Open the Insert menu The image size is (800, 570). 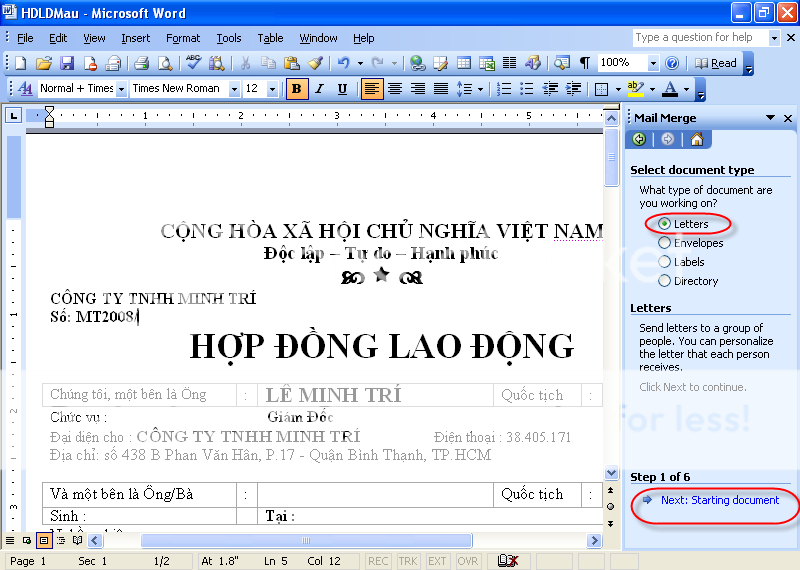[x=136, y=38]
